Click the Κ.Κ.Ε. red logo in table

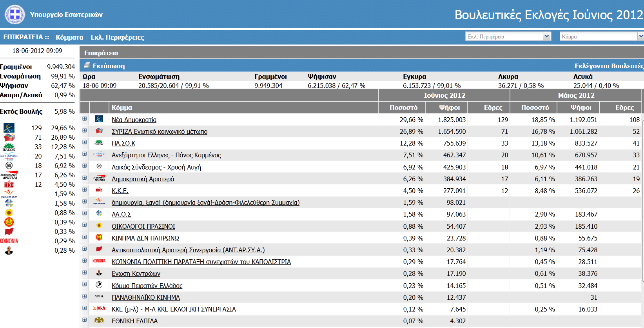(x=99, y=190)
